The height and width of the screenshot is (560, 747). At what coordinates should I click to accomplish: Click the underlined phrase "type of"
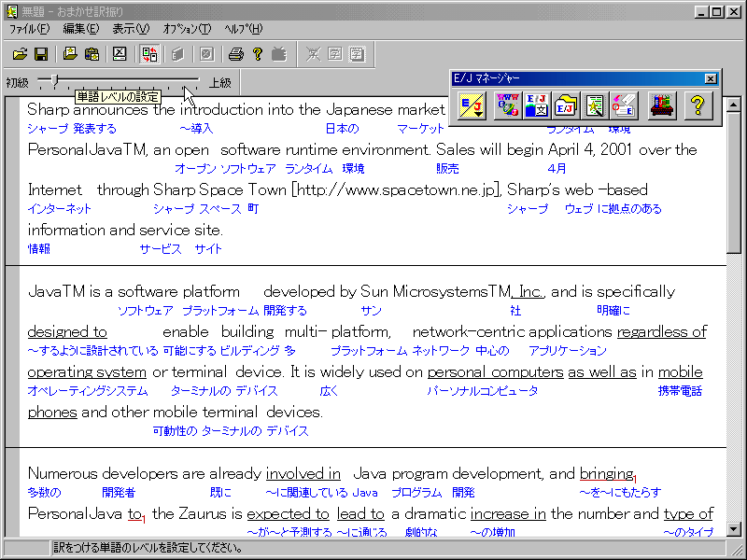click(x=688, y=514)
